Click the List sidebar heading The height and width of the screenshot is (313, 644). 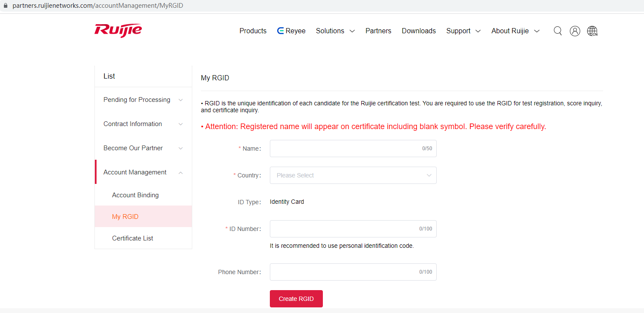[109, 76]
